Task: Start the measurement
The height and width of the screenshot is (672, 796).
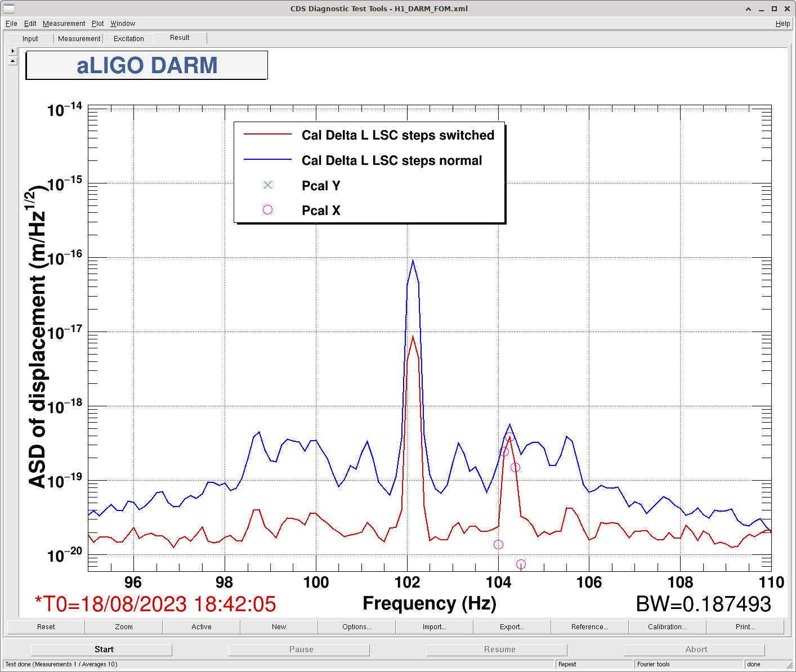Action: (x=101, y=649)
